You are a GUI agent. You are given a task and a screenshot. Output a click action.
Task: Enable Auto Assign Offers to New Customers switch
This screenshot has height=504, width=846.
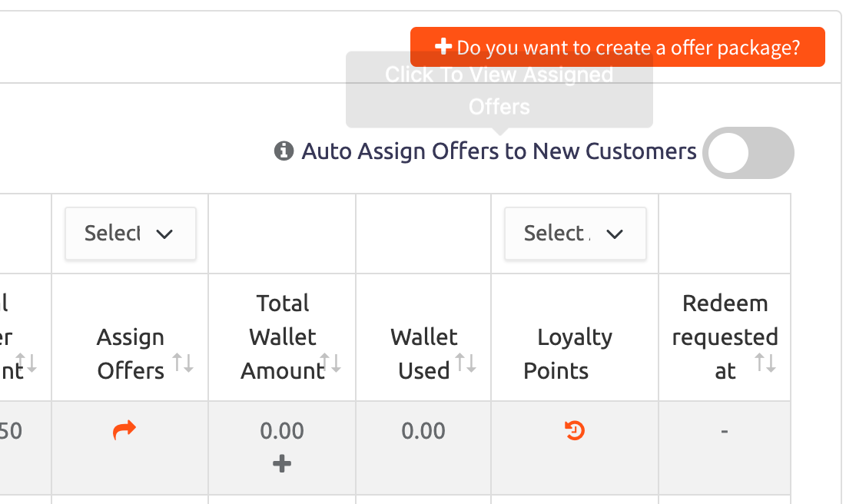tap(748, 153)
